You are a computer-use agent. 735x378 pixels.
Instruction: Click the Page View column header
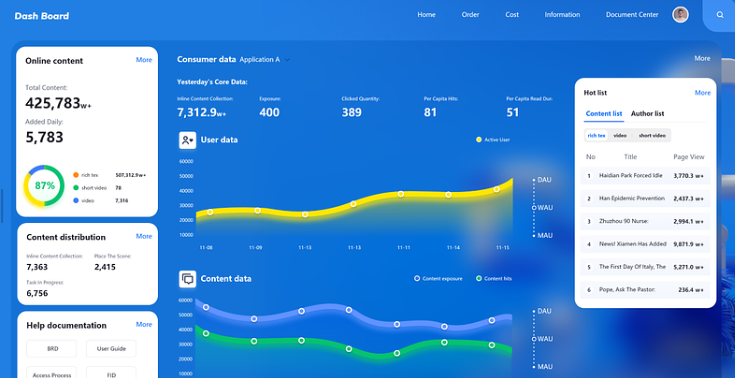pyautogui.click(x=689, y=157)
